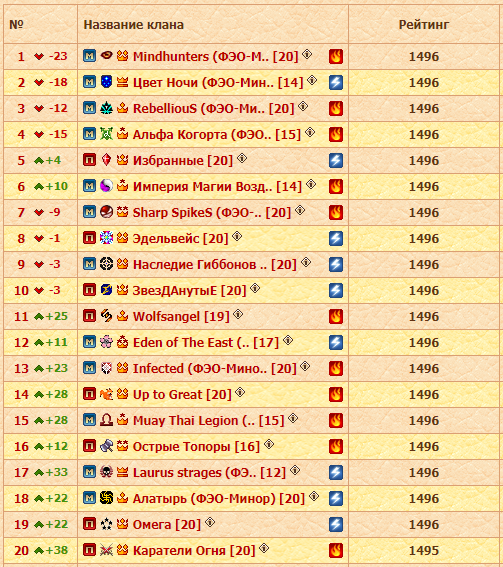The width and height of the screenshot is (503, 567).
Task: Open the RebelliouS clan link
Action: (x=214, y=108)
